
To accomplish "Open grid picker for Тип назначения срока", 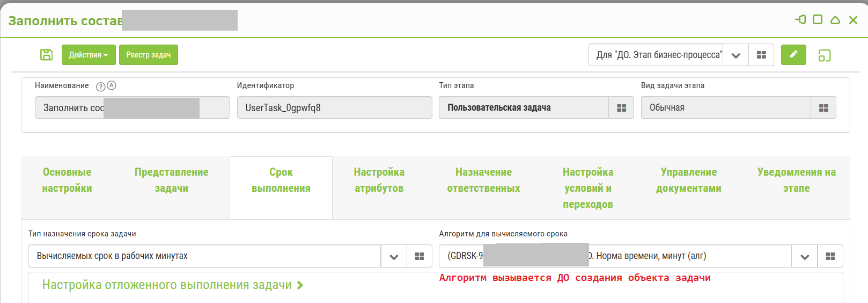I will click(420, 256).
